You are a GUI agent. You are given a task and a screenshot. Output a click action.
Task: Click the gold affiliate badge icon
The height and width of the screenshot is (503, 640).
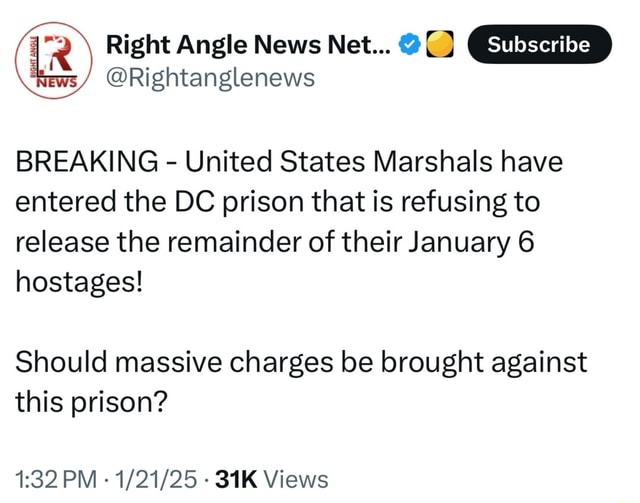(x=437, y=45)
